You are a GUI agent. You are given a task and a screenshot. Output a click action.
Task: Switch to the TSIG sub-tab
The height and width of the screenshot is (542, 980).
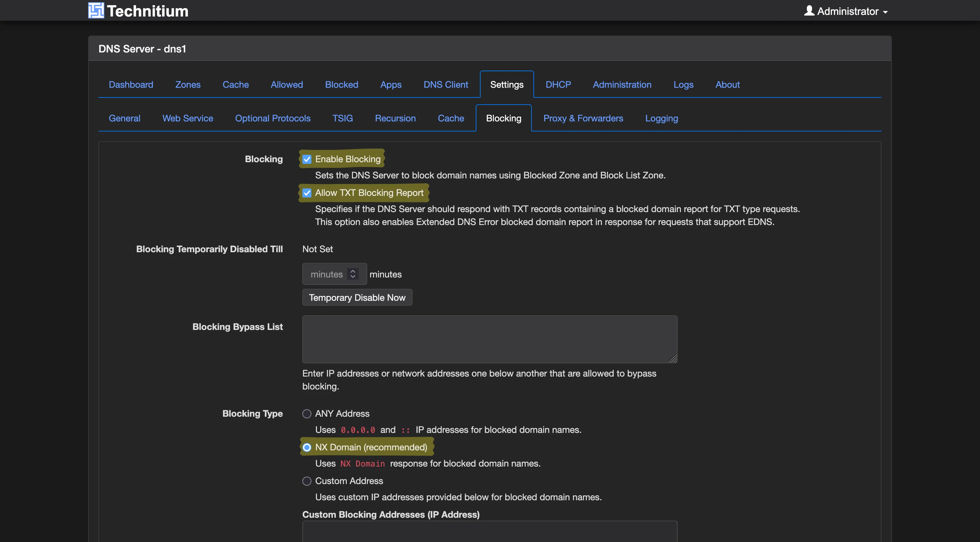[x=343, y=118]
